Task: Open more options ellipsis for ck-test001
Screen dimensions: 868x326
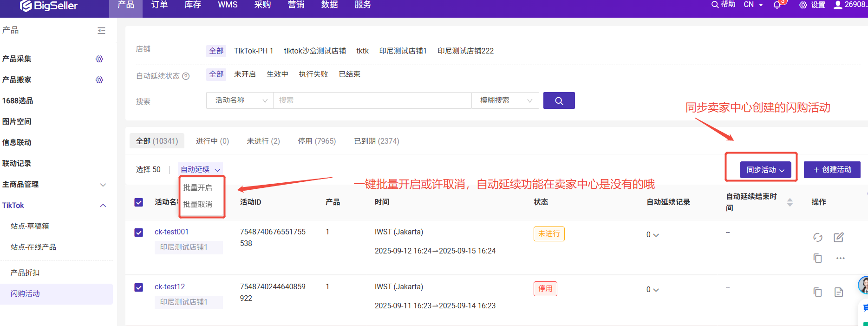Action: [840, 258]
